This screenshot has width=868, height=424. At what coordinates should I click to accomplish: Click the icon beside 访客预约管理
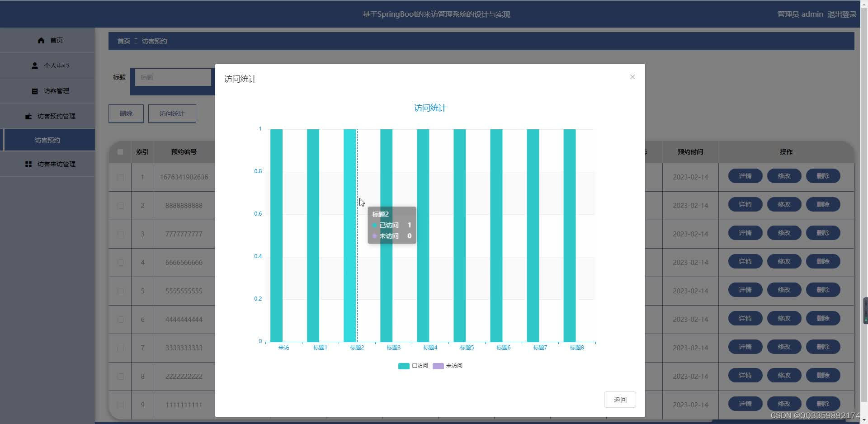coord(28,116)
